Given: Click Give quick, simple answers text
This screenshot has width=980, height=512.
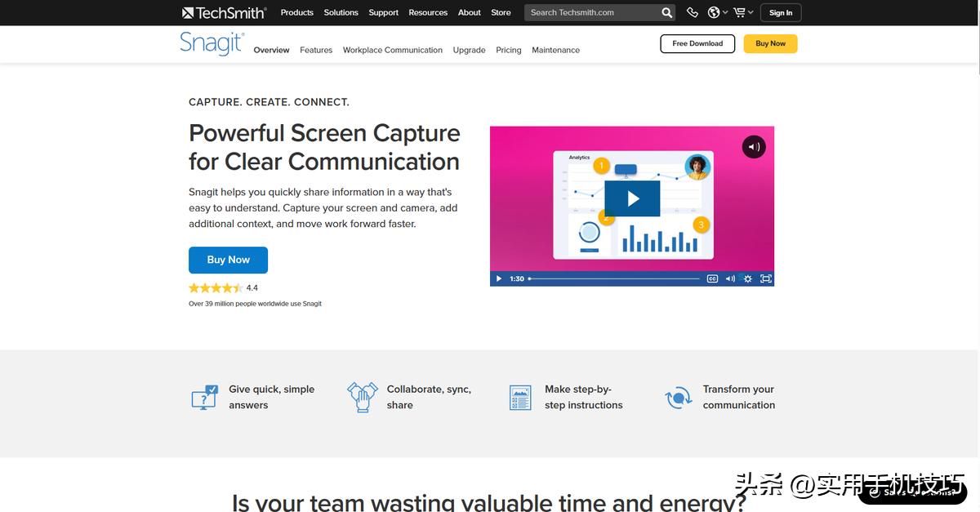Looking at the screenshot, I should pyautogui.click(x=271, y=397).
